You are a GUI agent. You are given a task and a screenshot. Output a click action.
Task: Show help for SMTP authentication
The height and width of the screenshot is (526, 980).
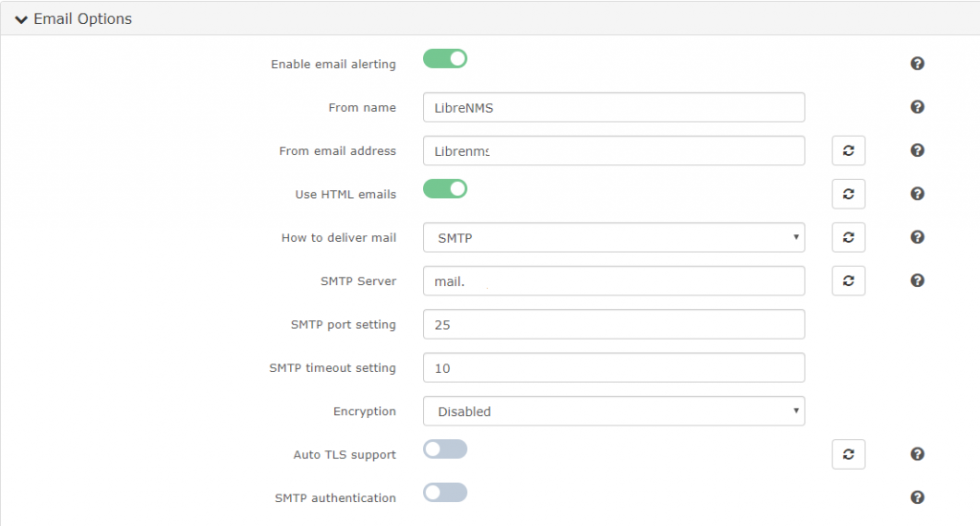[917, 497]
